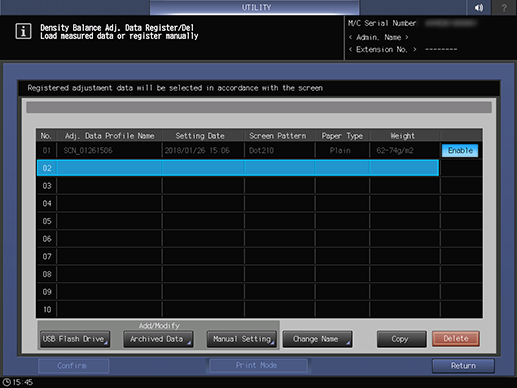
Task: Click the date 2018/01/26 15:06 cell
Action: click(x=203, y=150)
